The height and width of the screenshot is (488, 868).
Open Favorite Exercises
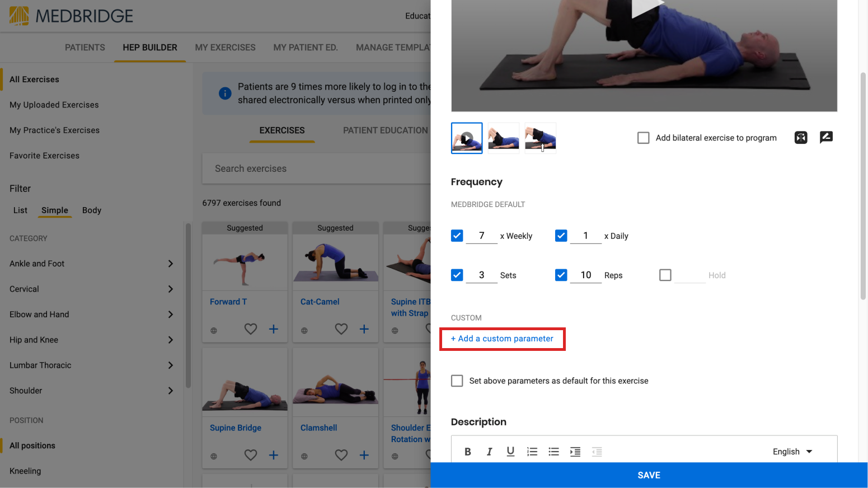[x=45, y=156]
